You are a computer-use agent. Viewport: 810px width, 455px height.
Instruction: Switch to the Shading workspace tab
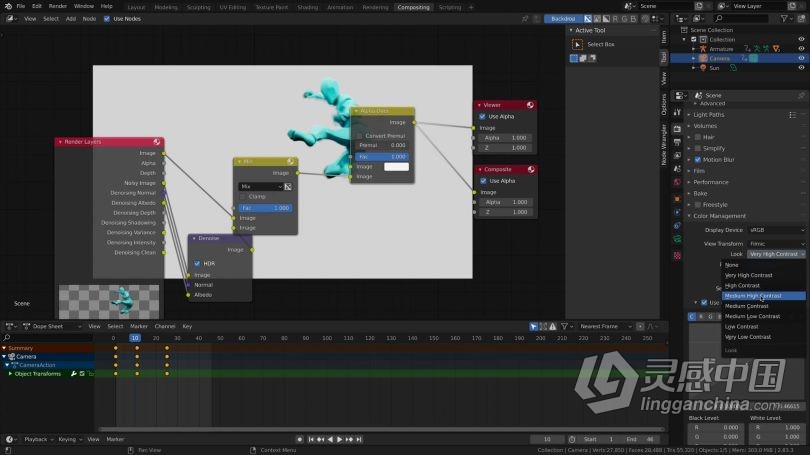pyautogui.click(x=308, y=7)
